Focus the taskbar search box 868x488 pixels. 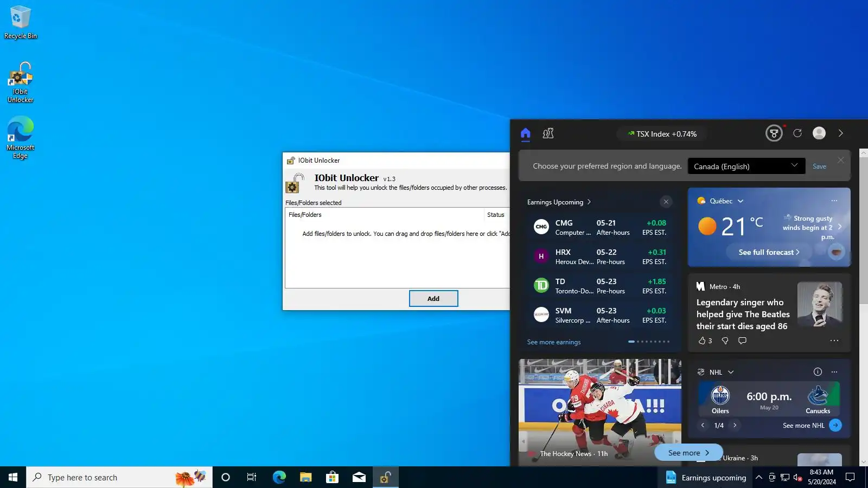pyautogui.click(x=119, y=477)
